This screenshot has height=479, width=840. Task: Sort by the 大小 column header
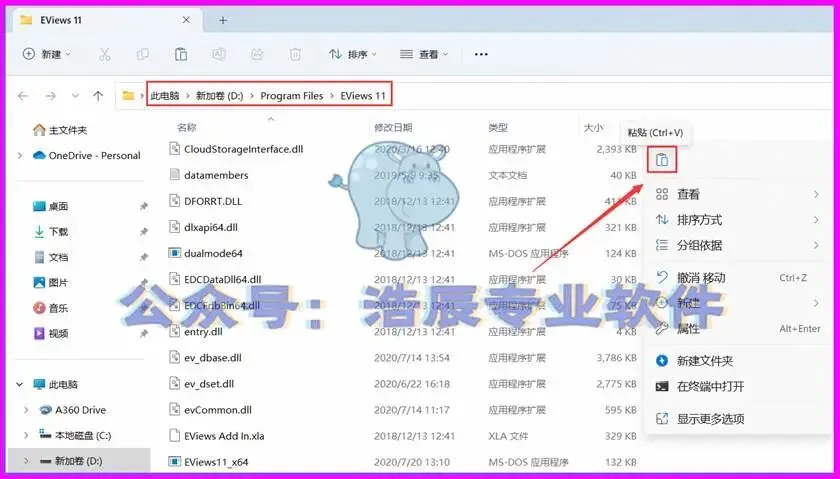(x=593, y=128)
